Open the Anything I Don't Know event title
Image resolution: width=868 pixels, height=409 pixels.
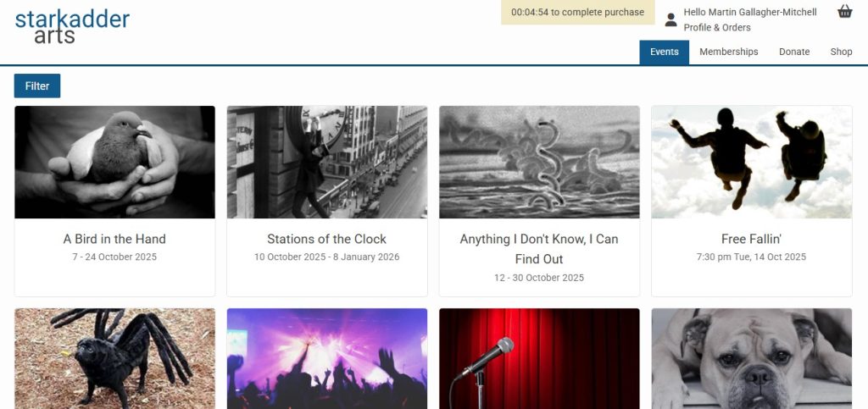[539, 249]
